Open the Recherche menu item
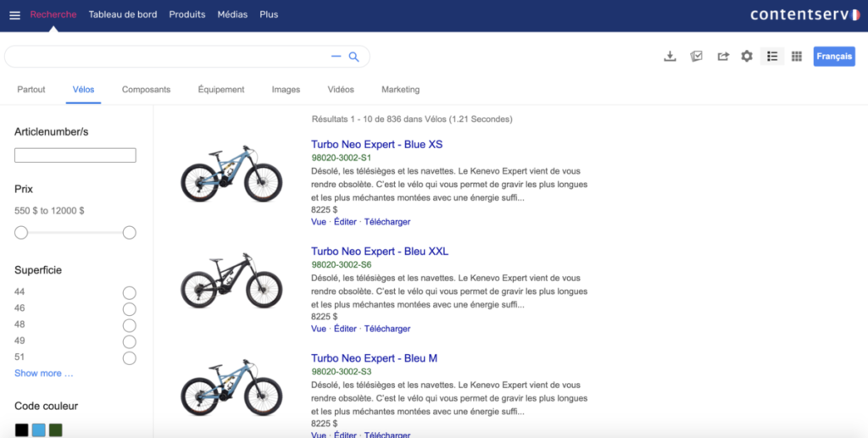868x438 pixels. pos(53,15)
